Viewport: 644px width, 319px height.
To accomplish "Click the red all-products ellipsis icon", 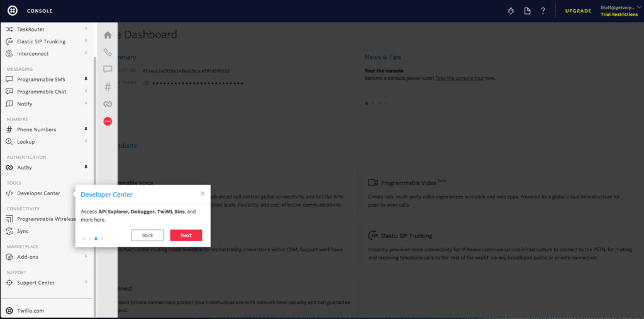I will click(x=108, y=121).
